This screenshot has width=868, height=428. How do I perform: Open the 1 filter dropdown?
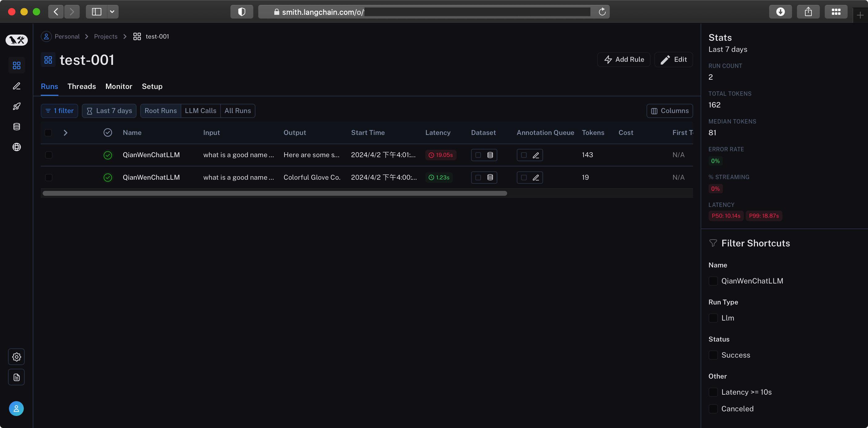point(59,111)
